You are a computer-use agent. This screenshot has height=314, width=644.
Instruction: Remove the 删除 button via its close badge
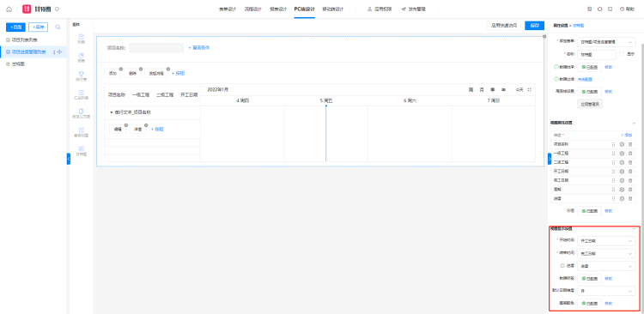pyautogui.click(x=141, y=69)
